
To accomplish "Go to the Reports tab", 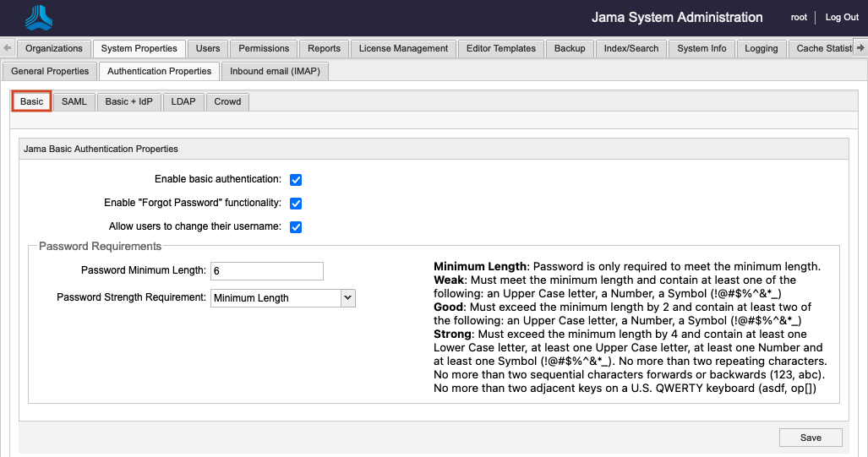I will (324, 49).
